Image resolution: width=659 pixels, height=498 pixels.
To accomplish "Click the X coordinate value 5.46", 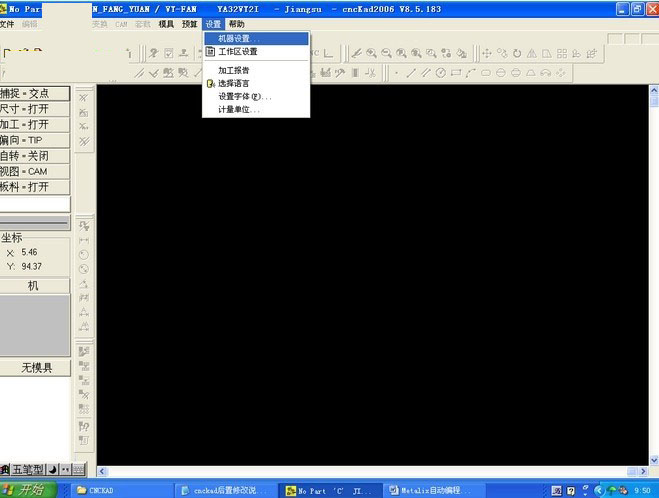I will tap(29, 252).
